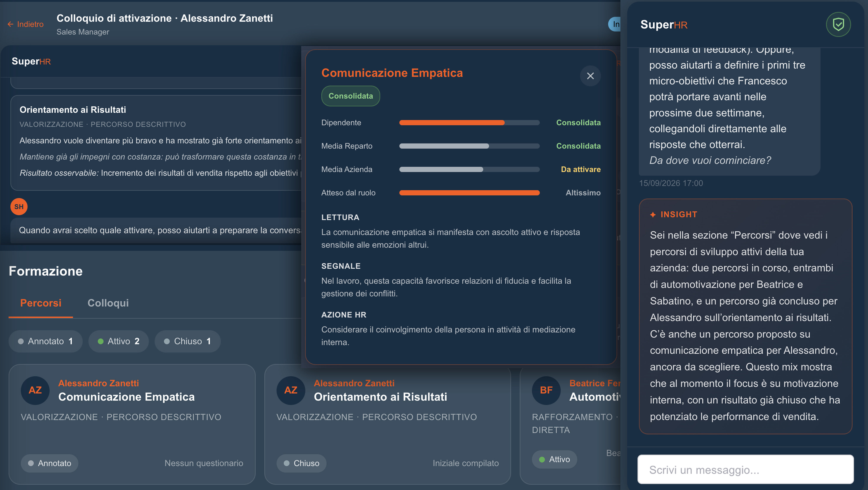Click the SuperHR logo in the left panel

(31, 61)
